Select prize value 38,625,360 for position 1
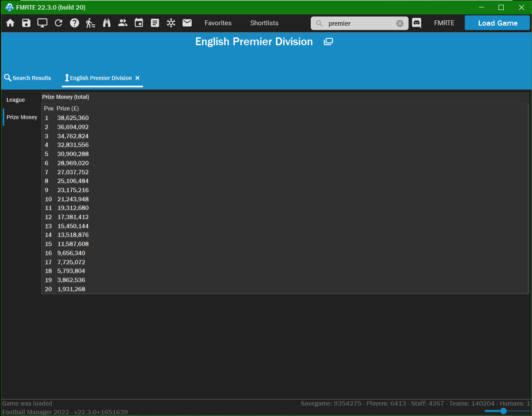532x416 pixels. [x=73, y=118]
